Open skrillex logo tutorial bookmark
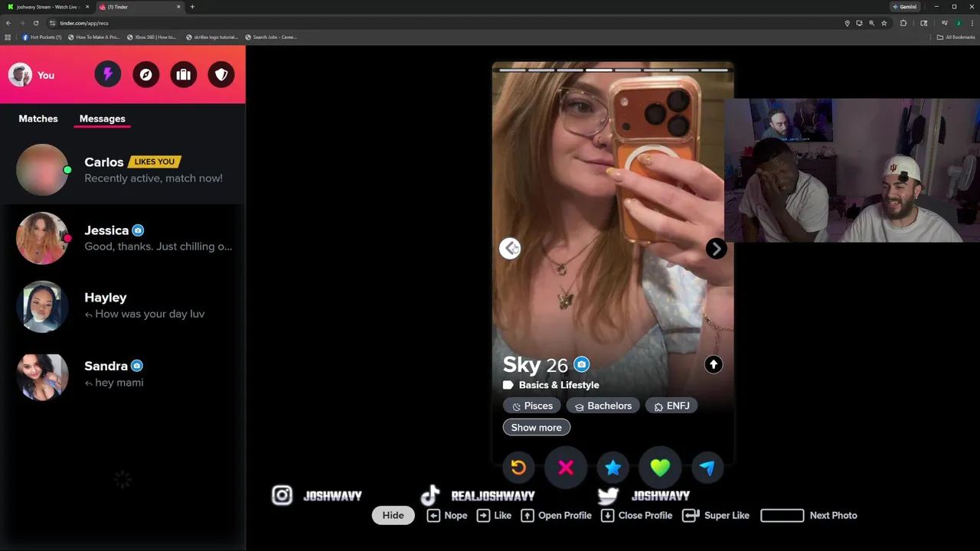The height and width of the screenshot is (551, 980). coord(212,37)
